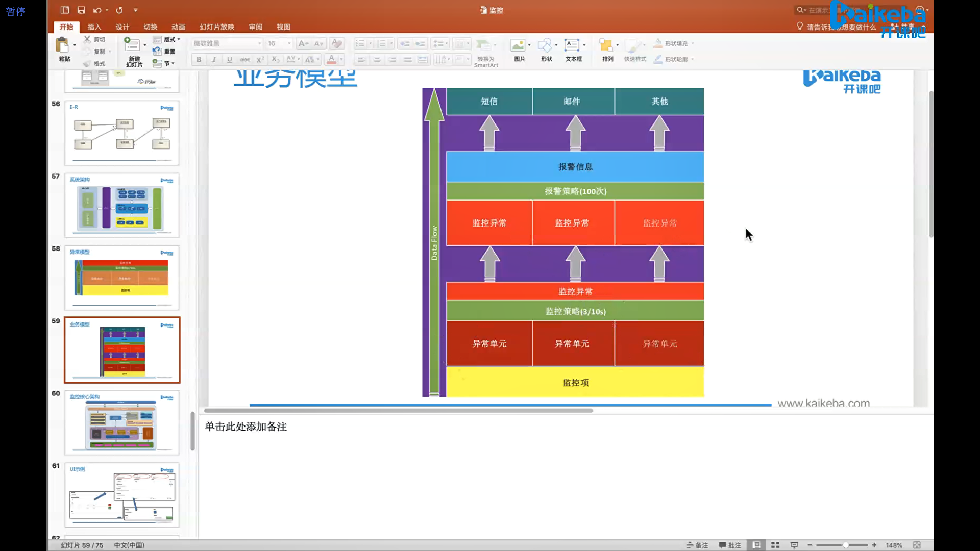Toggle bold formatting
The width and height of the screenshot is (980, 551).
199,59
